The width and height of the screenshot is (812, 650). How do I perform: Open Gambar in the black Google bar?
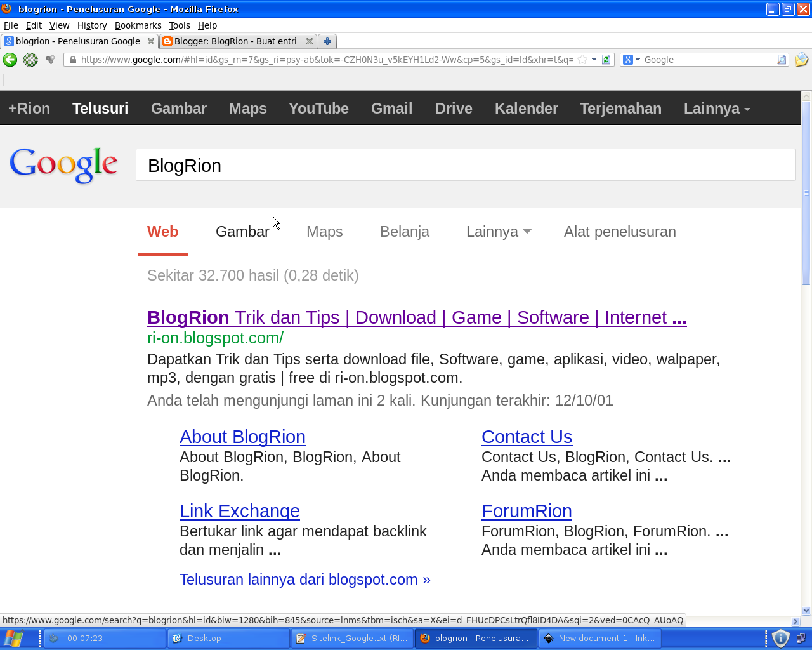pyautogui.click(x=179, y=109)
